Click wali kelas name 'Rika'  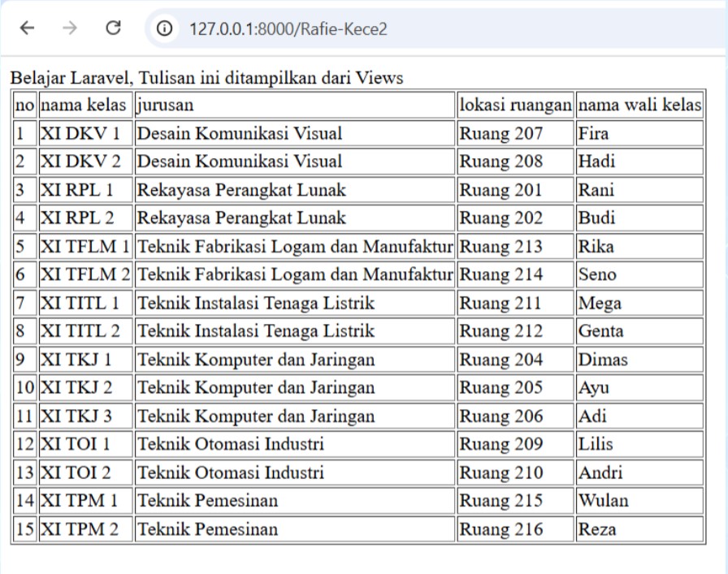(596, 246)
